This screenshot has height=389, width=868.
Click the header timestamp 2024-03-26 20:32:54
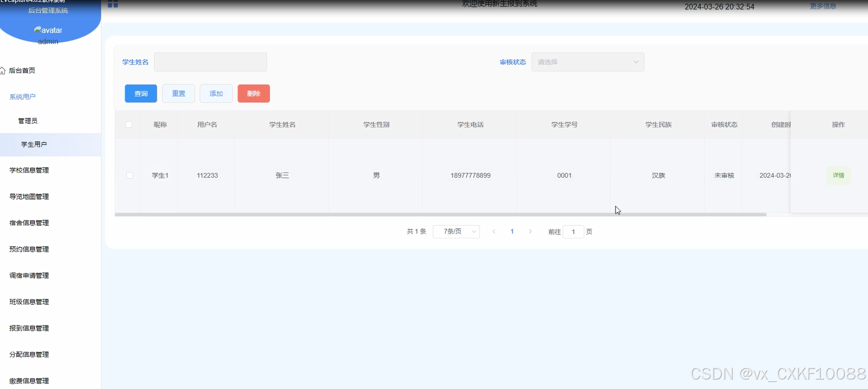coord(719,7)
